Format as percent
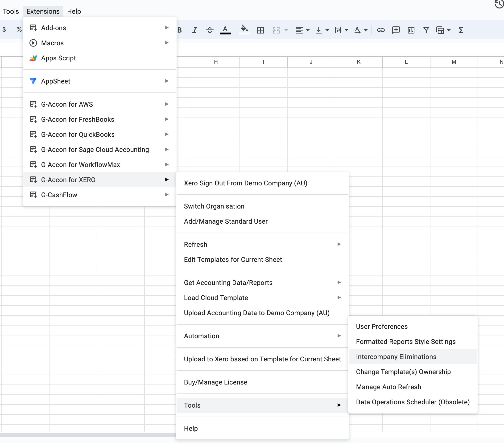 tap(19, 30)
